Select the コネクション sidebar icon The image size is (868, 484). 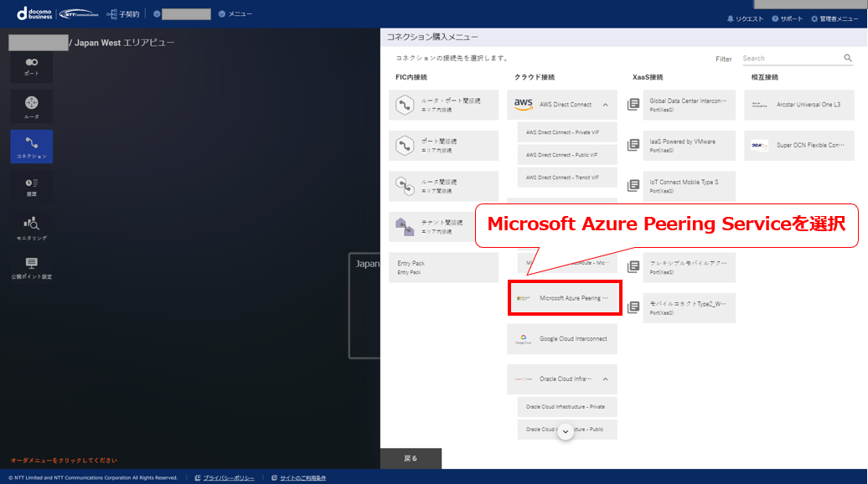[x=32, y=147]
